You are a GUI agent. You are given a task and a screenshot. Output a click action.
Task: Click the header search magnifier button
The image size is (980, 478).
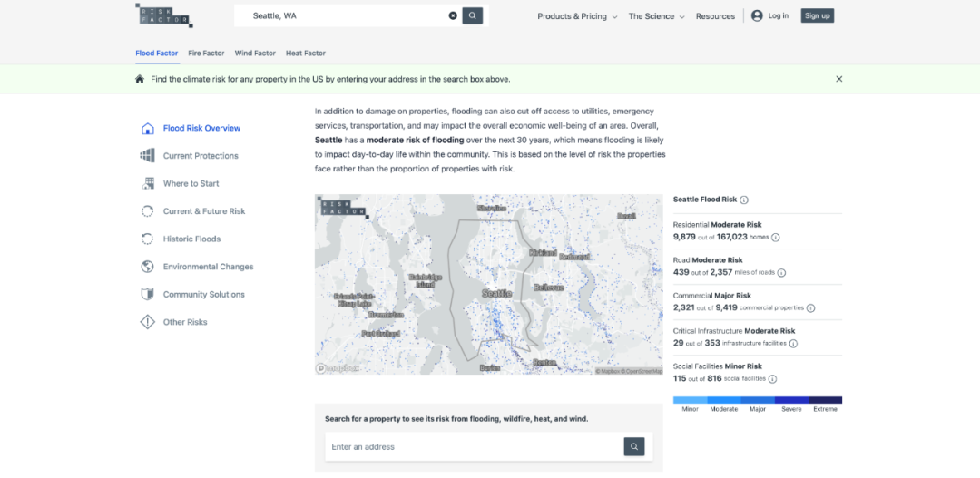472,15
